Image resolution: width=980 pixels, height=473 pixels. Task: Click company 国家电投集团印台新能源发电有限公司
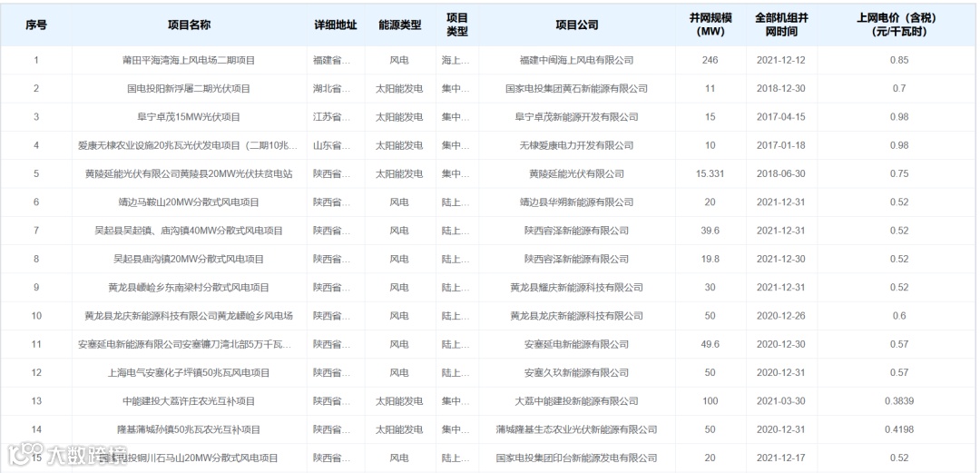pos(577,458)
